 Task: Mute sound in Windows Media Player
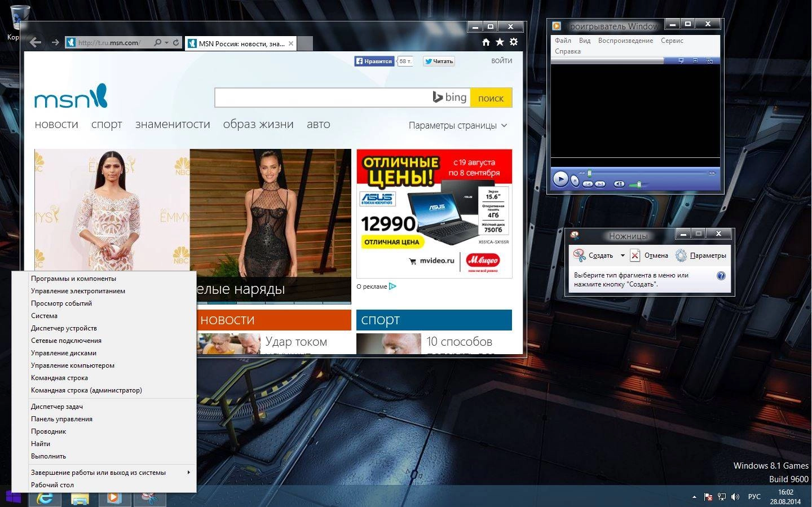(x=619, y=184)
